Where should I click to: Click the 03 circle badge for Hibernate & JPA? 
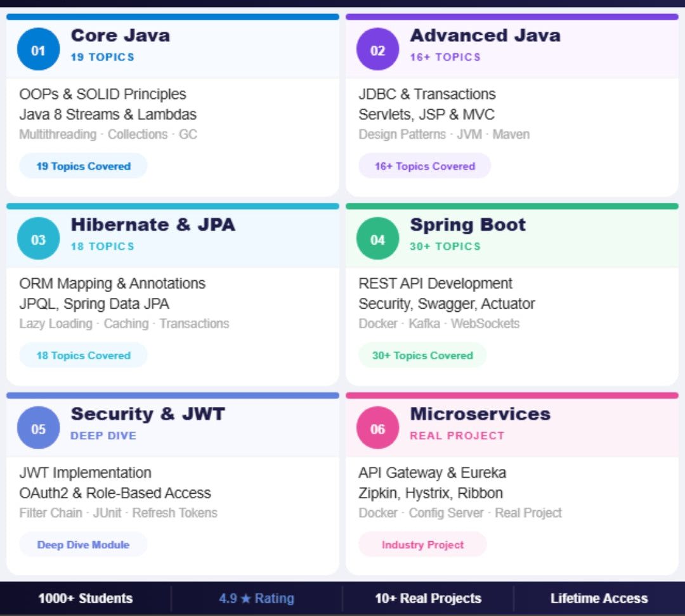39,238
